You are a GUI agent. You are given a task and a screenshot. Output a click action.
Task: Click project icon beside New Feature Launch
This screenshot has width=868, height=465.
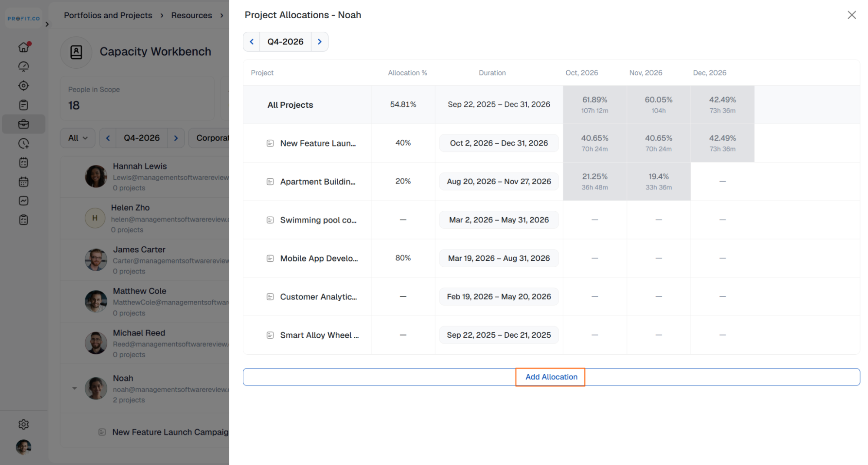(270, 143)
